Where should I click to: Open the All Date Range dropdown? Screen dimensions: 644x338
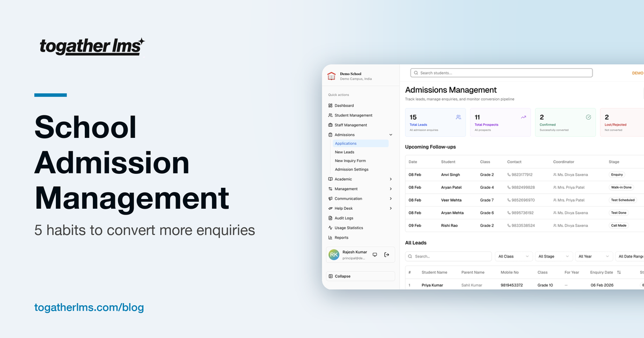630,256
